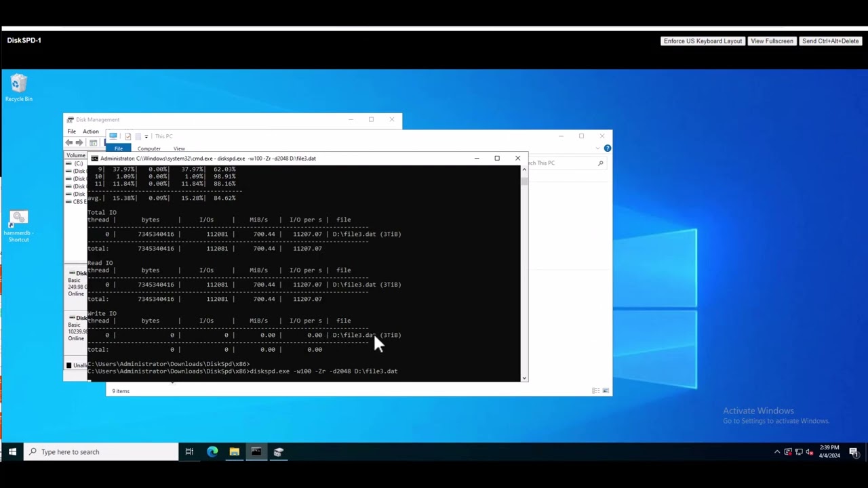Click the Command Prompt taskbar icon
868x488 pixels.
click(x=256, y=452)
